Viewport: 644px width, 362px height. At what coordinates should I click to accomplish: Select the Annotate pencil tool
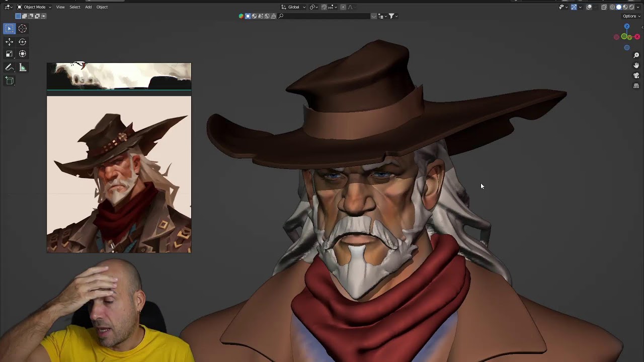(x=9, y=67)
